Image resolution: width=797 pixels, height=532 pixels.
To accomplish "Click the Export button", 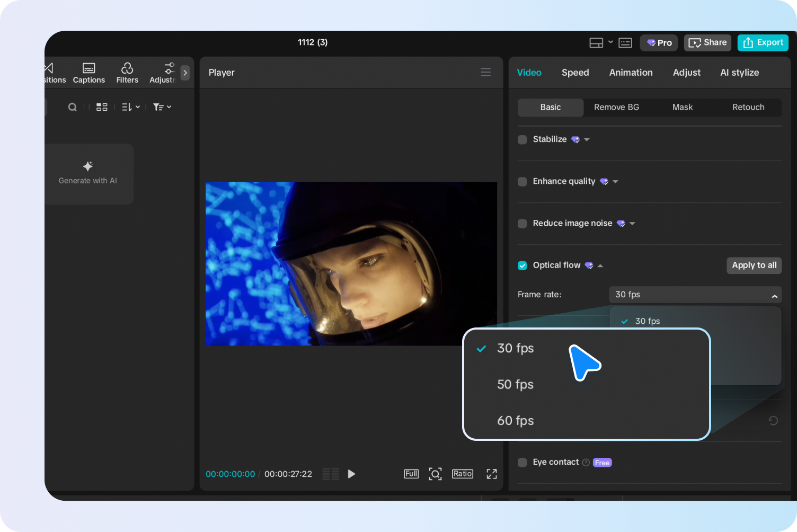I will 763,42.
